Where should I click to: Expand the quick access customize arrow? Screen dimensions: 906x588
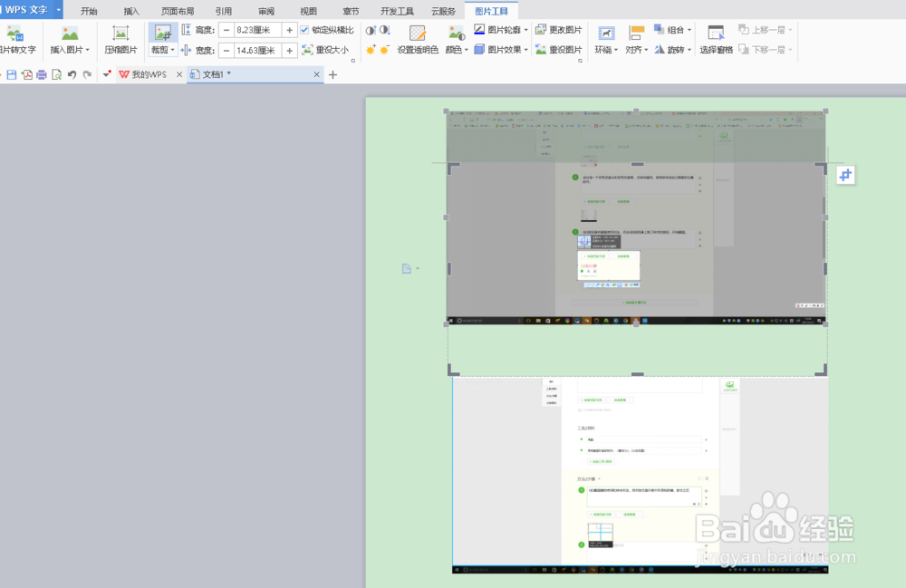pyautogui.click(x=107, y=74)
